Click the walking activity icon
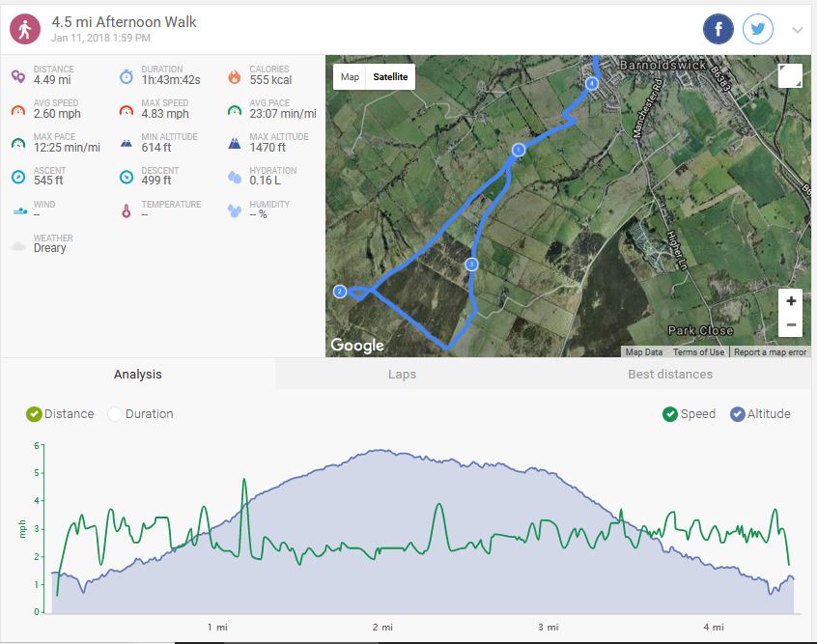 pos(25,29)
